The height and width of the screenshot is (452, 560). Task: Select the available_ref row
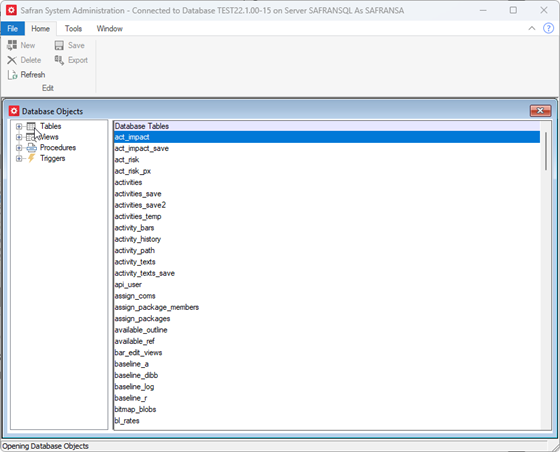(x=326, y=342)
